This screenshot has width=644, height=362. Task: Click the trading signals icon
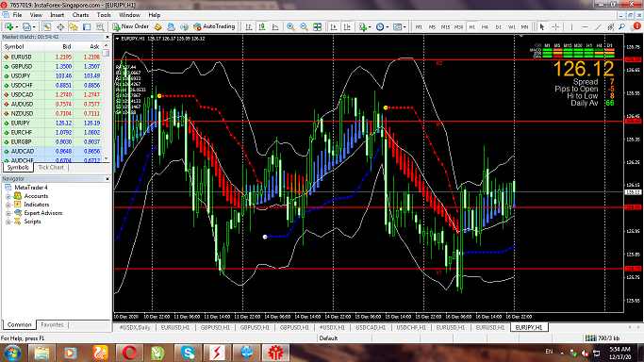pyautogui.click(x=185, y=26)
